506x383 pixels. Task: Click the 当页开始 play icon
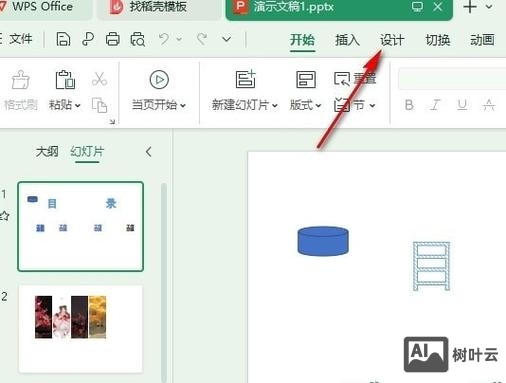click(159, 80)
